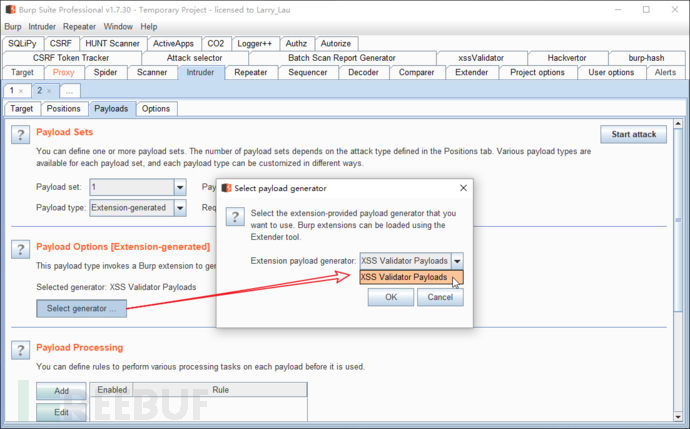Switch to the CO2 tab
The height and width of the screenshot is (429, 690).
[216, 44]
